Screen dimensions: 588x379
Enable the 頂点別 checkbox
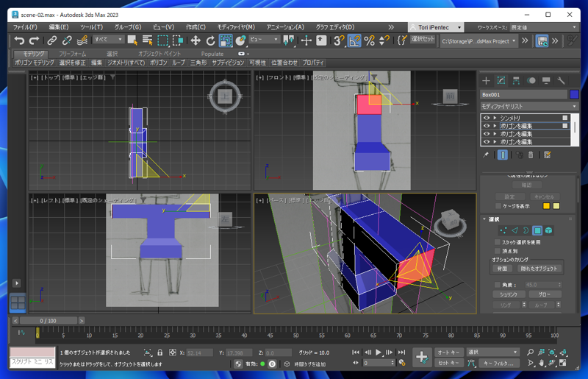coord(498,250)
